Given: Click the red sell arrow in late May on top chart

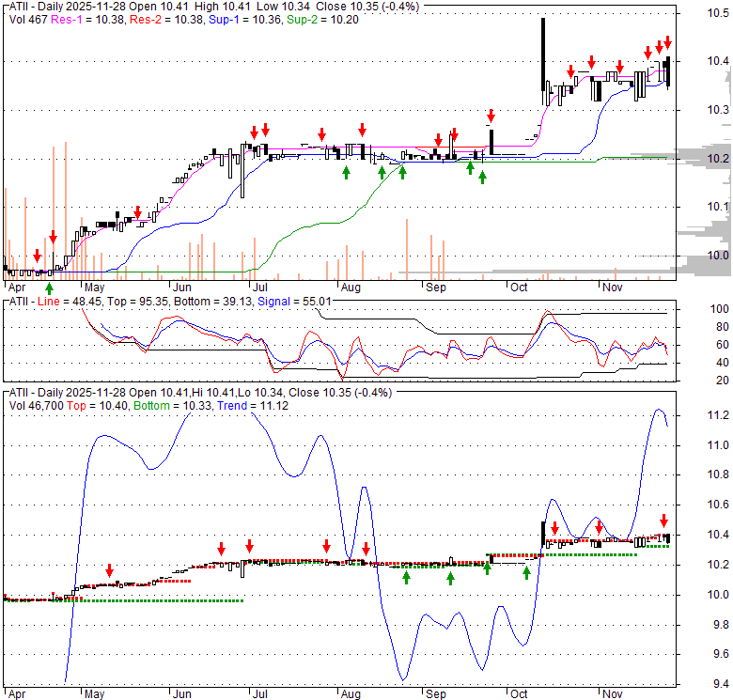Looking at the screenshot, I should (x=137, y=211).
